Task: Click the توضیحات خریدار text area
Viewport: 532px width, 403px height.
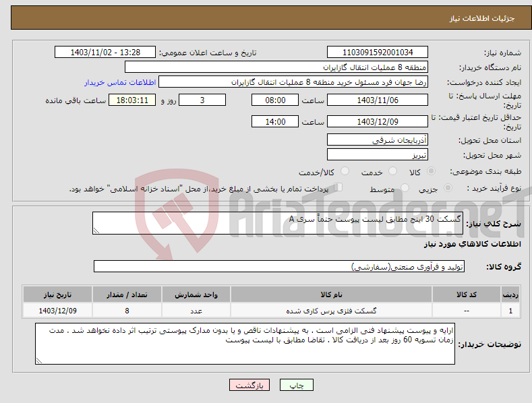Action: [x=245, y=344]
